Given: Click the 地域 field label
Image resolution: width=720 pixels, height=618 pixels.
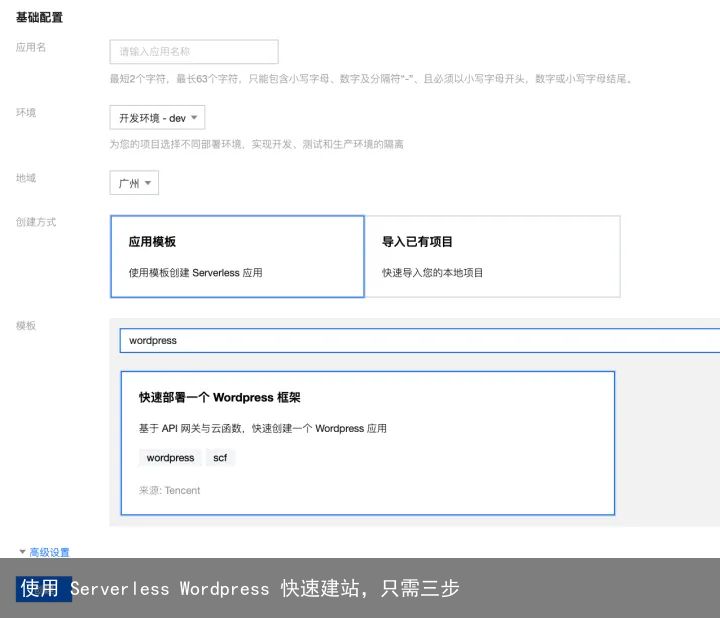Looking at the screenshot, I should (26, 178).
